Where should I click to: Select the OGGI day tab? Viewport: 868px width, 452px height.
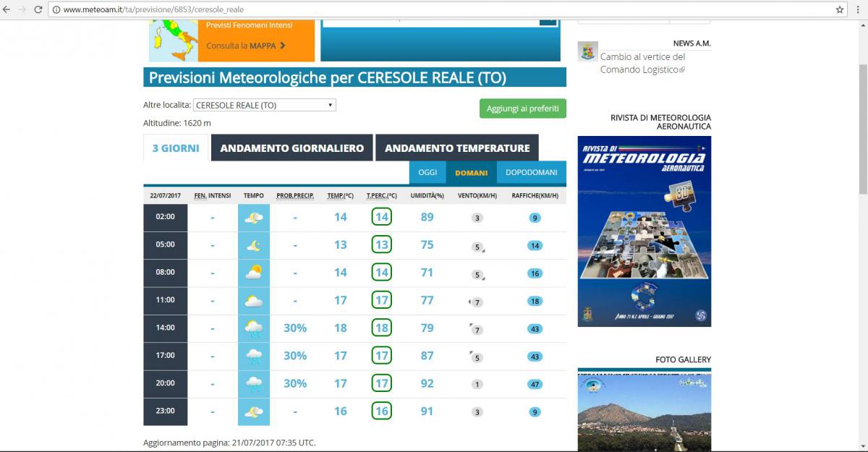(x=427, y=172)
